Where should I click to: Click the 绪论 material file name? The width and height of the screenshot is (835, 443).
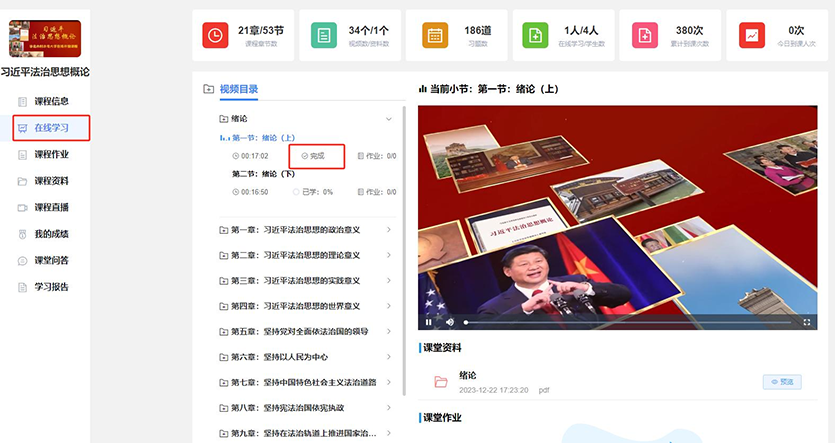[468, 375]
